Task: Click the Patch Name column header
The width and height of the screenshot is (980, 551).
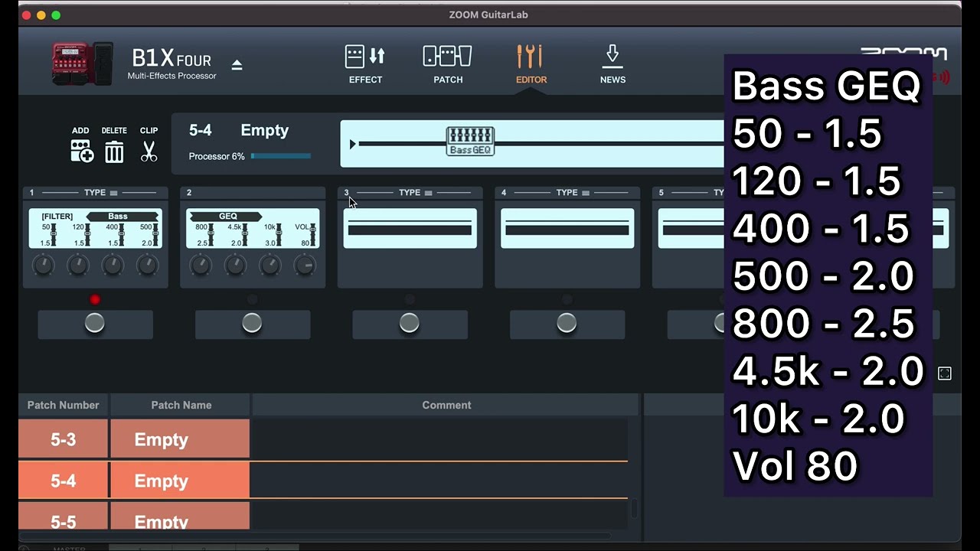Action: pos(181,405)
